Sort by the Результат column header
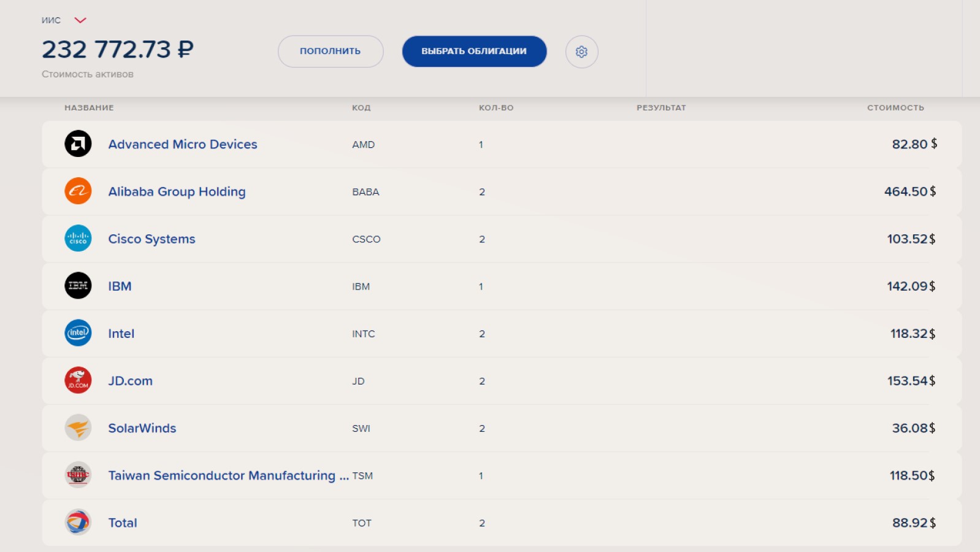 pos(661,107)
